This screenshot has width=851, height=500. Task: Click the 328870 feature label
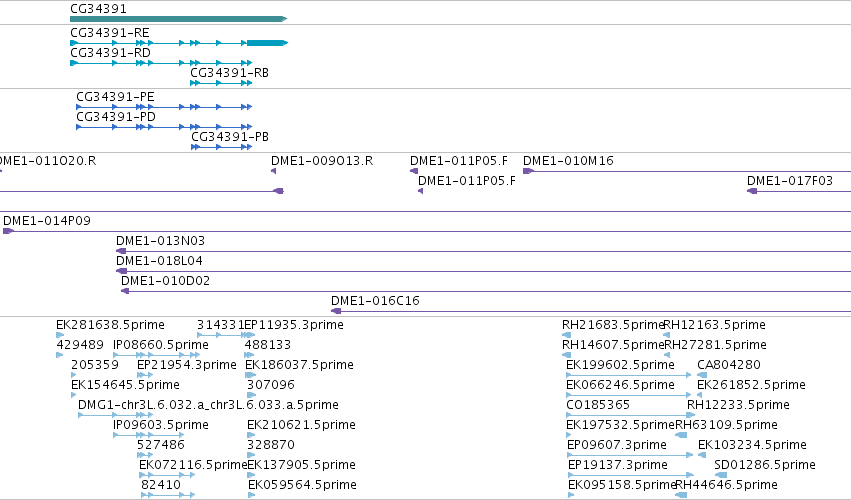coord(271,445)
